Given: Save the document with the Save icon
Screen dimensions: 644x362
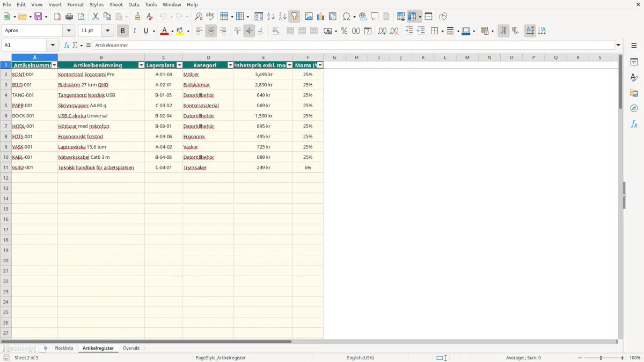Looking at the screenshot, I should pyautogui.click(x=38, y=17).
